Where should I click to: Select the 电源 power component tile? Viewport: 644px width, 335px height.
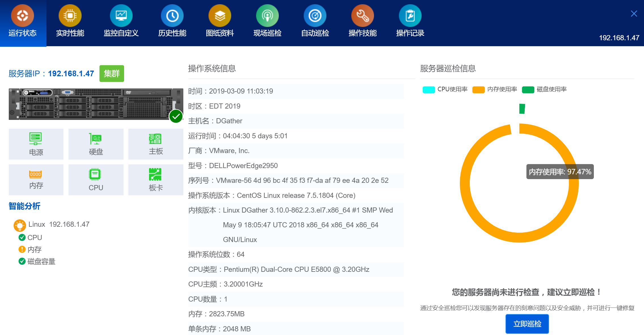tap(36, 144)
